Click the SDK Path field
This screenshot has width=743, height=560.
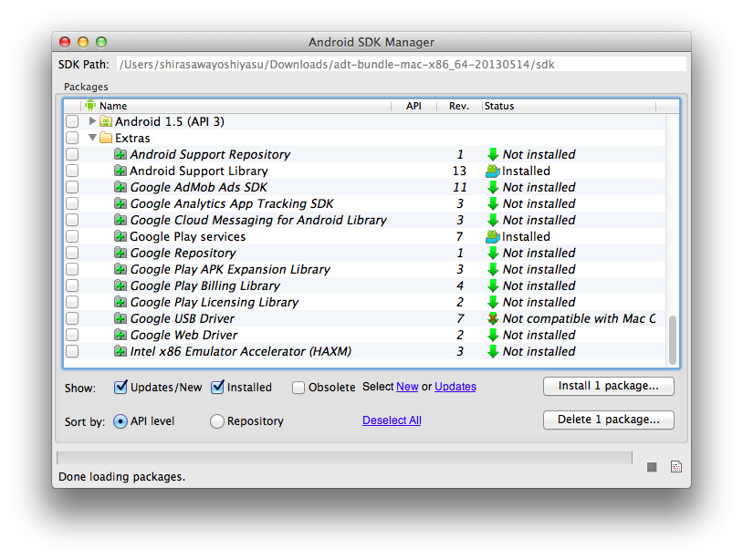[x=401, y=65]
